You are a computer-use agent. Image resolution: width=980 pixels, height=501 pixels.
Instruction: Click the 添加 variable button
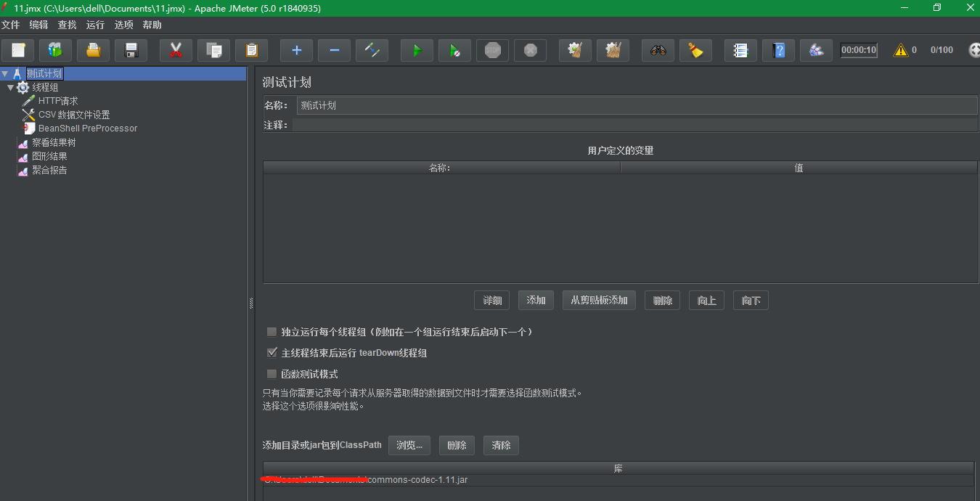point(536,301)
